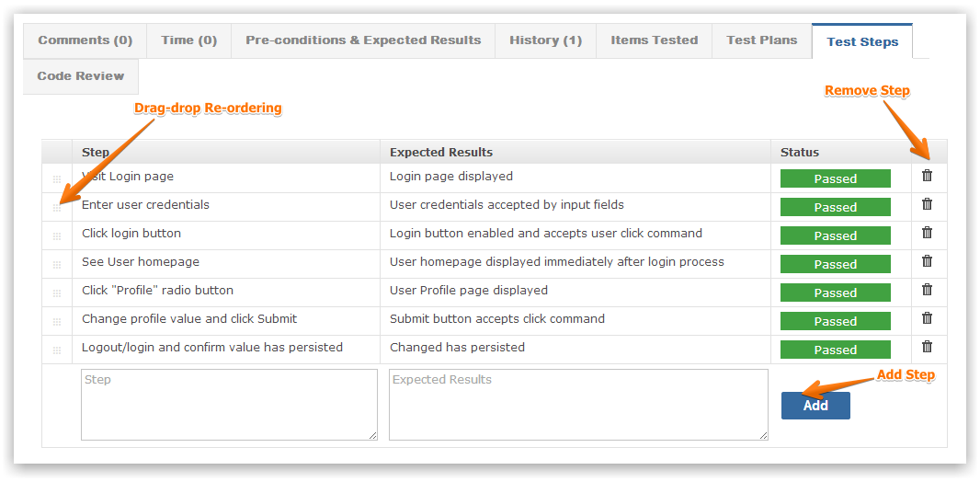Click trash icon for "Click login button" step
980x482 pixels.
[x=927, y=233]
